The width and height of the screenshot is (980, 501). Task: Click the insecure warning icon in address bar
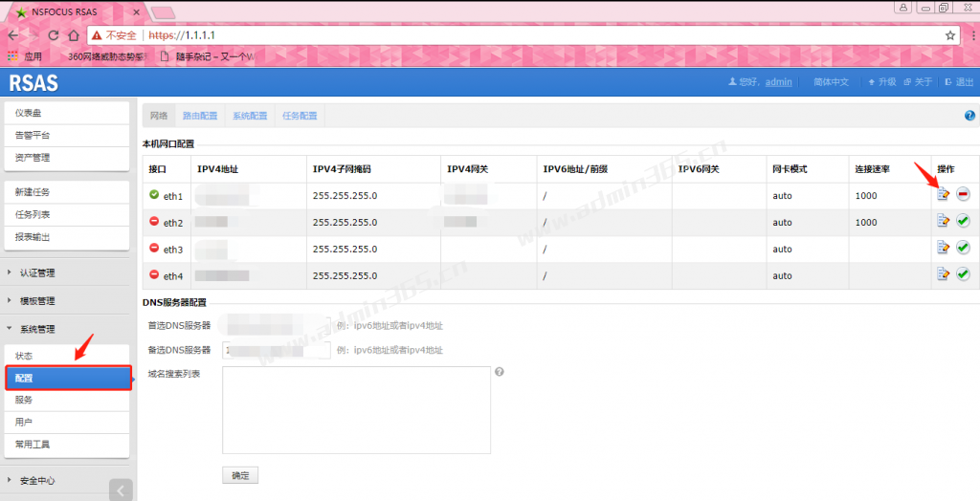click(x=97, y=35)
